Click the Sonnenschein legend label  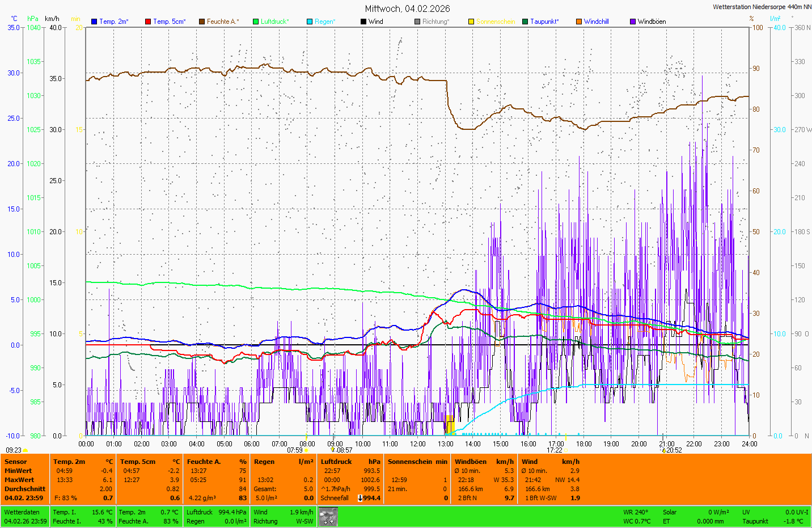(495, 22)
